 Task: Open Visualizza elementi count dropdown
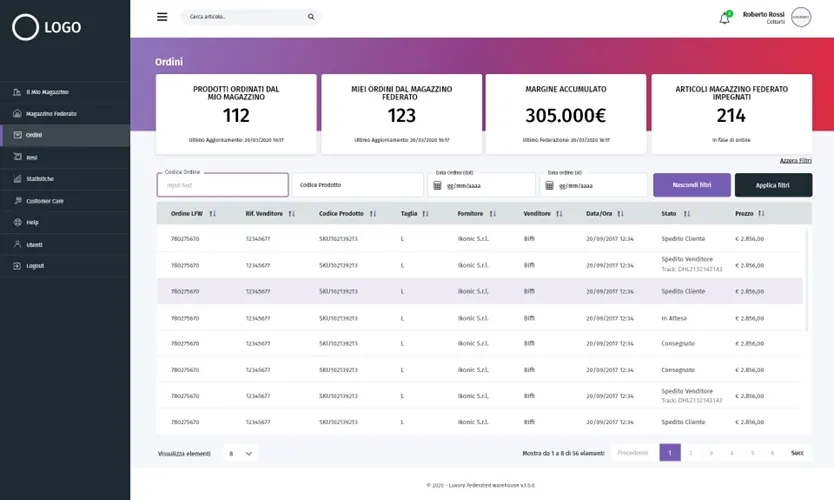click(x=240, y=454)
